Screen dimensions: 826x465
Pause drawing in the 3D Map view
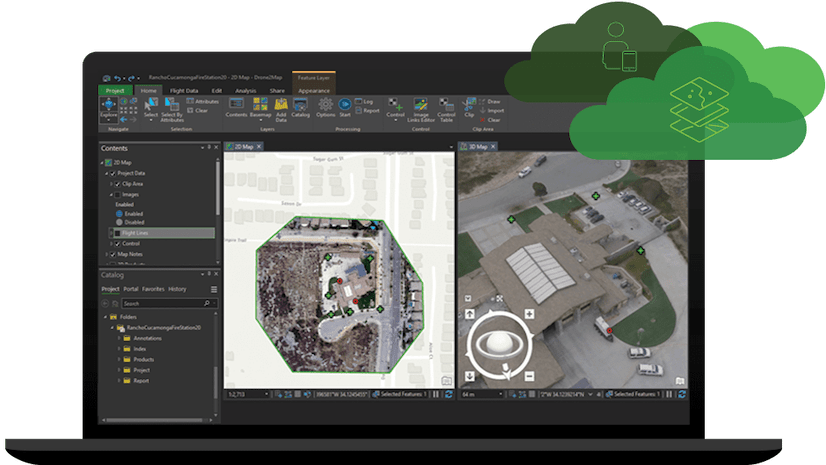click(669, 394)
